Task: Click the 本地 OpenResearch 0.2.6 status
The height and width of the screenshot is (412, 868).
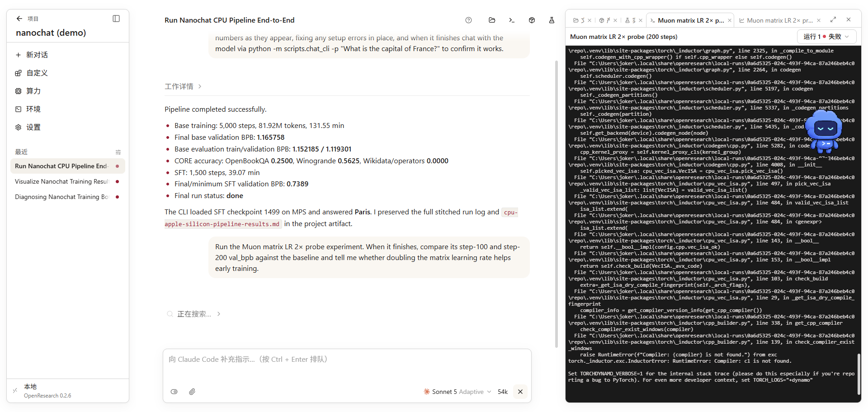Action: (x=47, y=391)
